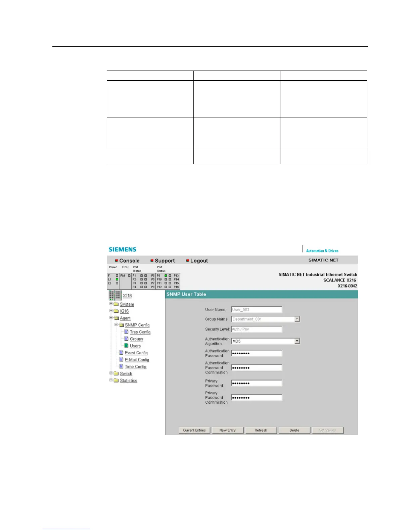This screenshot has width=411, height=532.
Task: Open the Authentication Algorithm MD5 dropdown
Action: [x=297, y=341]
